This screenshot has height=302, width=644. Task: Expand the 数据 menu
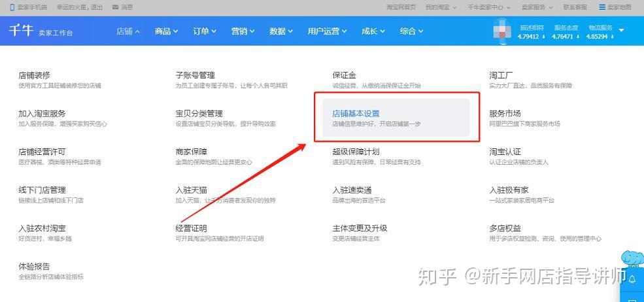coord(281,31)
